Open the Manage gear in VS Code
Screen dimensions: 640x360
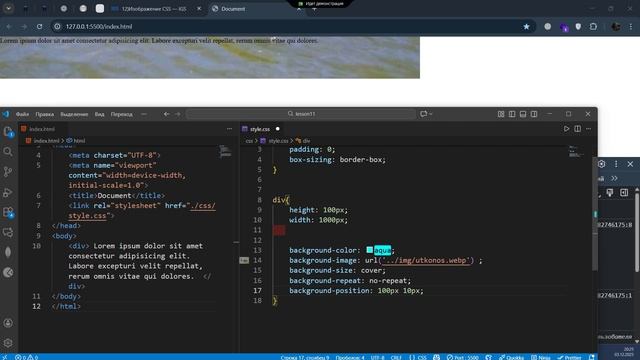8,343
